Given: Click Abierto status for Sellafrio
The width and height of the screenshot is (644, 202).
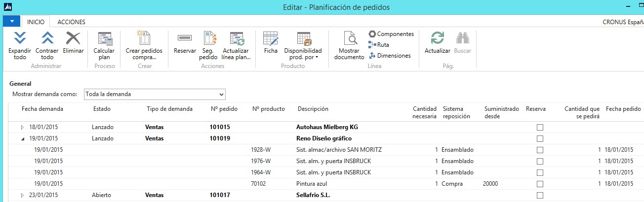Looking at the screenshot, I should (x=102, y=195).
